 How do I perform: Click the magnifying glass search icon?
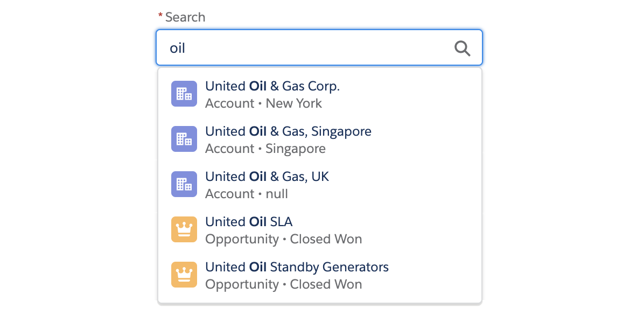point(463,48)
